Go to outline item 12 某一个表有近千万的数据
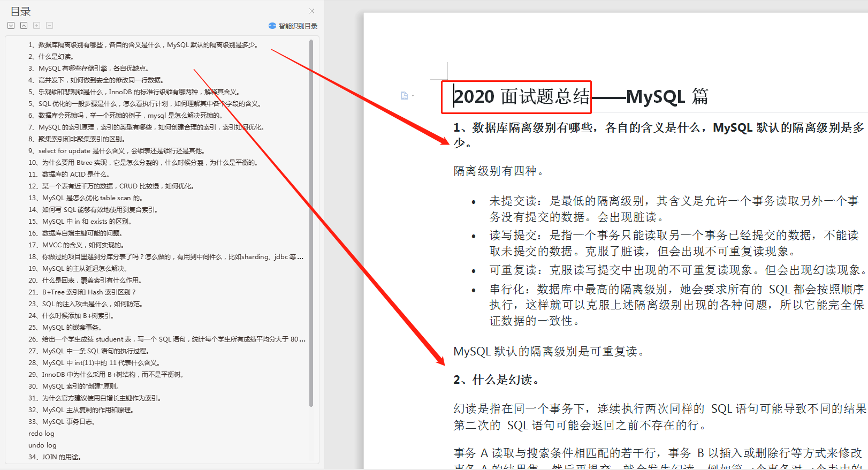Image resolution: width=868 pixels, height=470 pixels. [112, 186]
